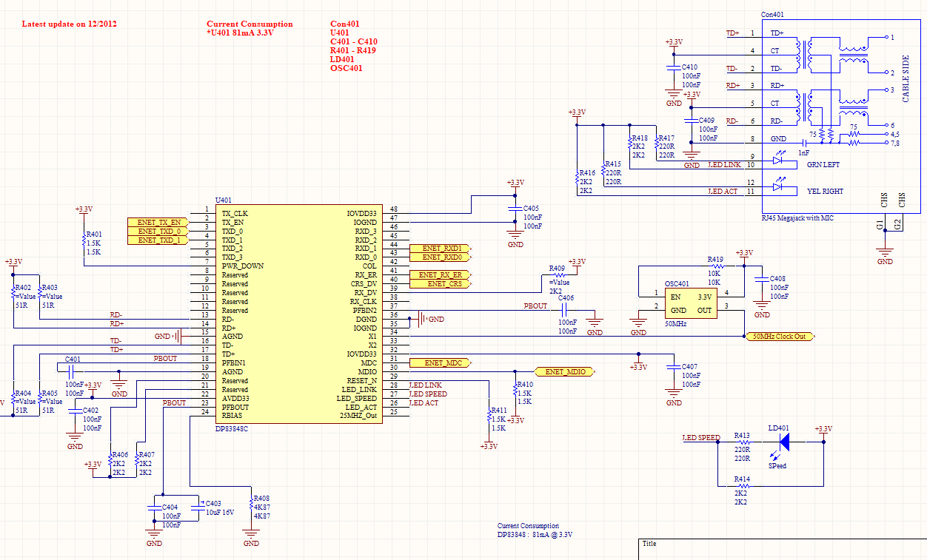Click the red 'R401 - R419' list entry

tap(353, 51)
